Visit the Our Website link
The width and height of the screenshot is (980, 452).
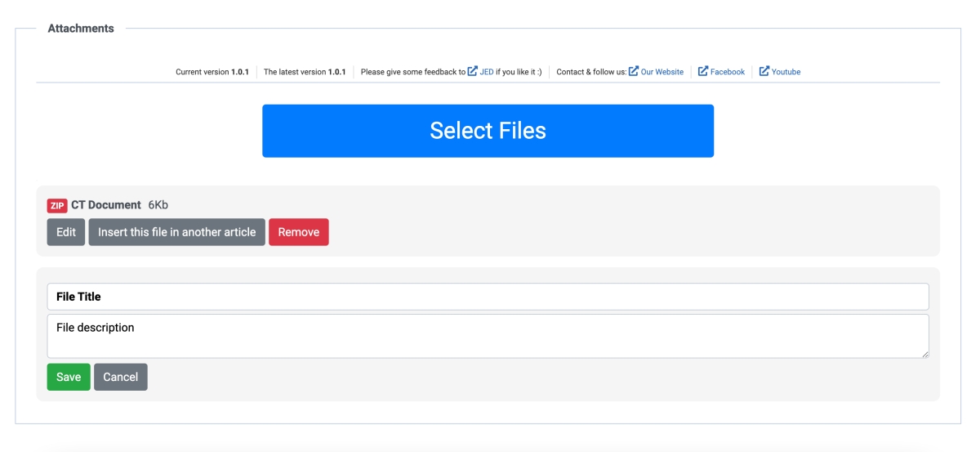pyautogui.click(x=662, y=72)
